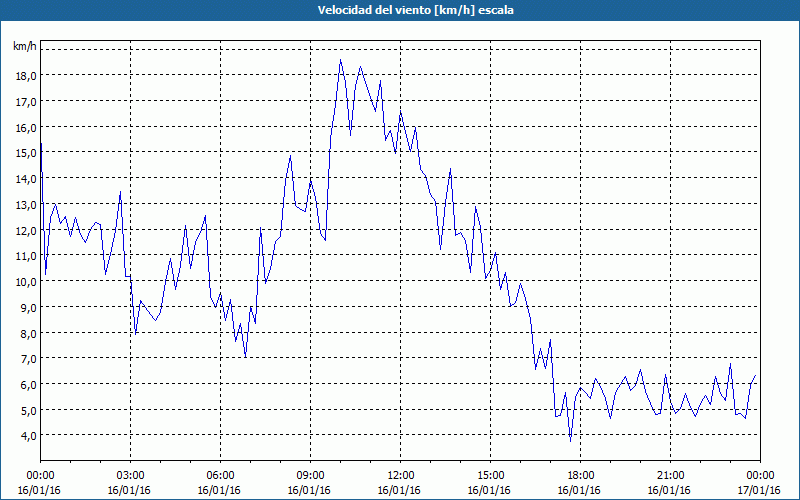Select the '03:00' time label
800x500 pixels.
point(131,476)
